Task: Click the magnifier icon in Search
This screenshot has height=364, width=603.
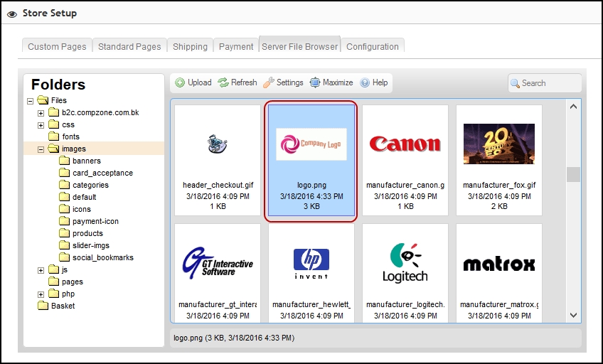Action: point(515,83)
